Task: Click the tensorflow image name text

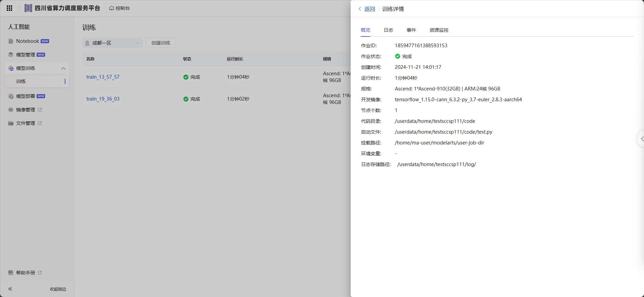Action: click(459, 100)
